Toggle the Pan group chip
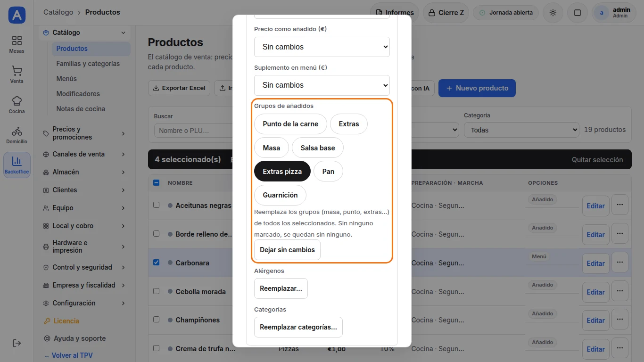The image size is (644, 362). click(328, 171)
